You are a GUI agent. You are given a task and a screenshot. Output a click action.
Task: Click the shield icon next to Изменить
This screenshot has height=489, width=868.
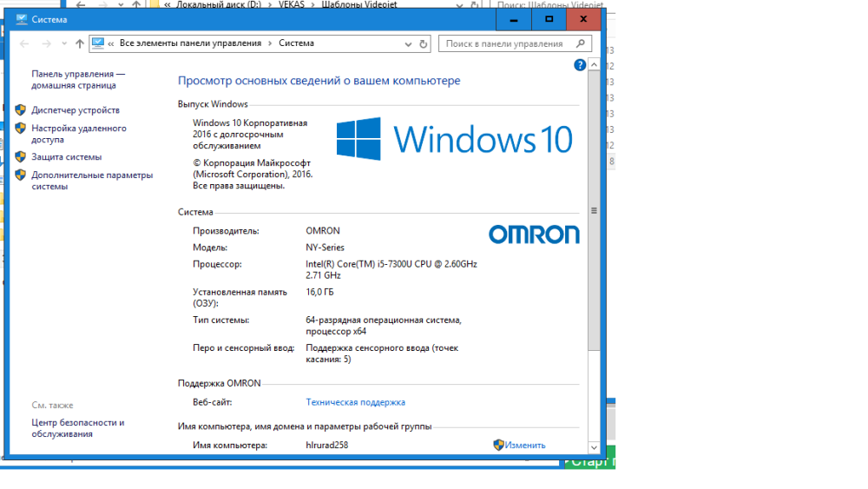tap(498, 445)
